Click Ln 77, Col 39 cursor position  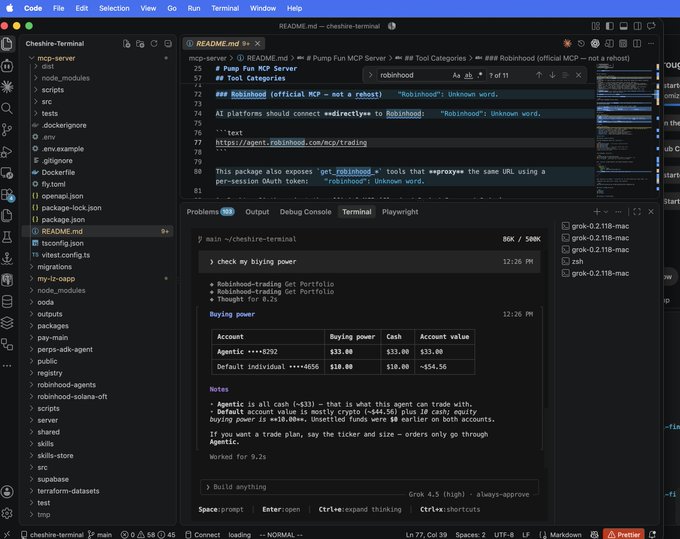pos(426,535)
